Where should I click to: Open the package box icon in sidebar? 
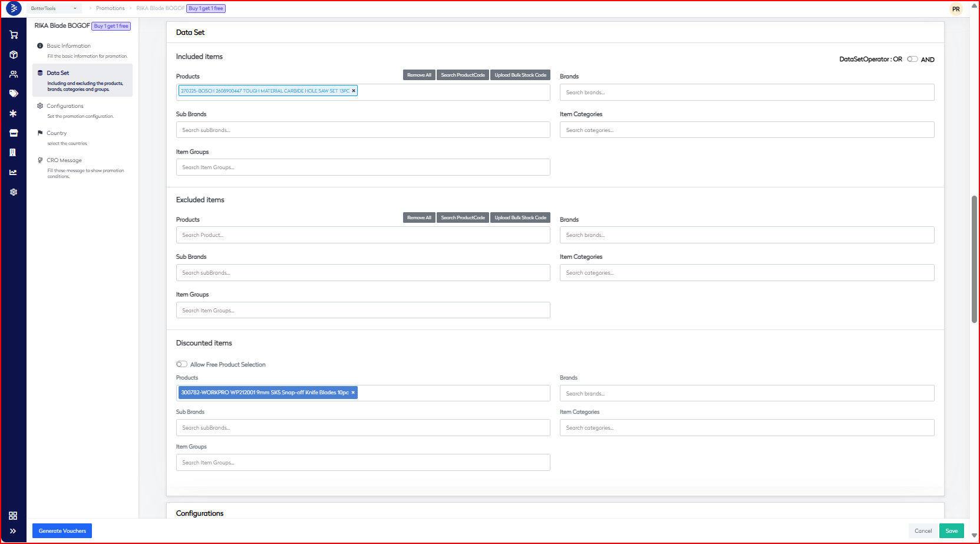click(14, 55)
